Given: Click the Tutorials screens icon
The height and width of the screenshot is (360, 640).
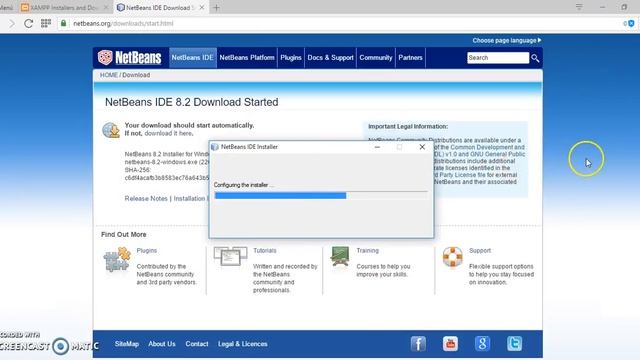Looking at the screenshot, I should (230, 256).
